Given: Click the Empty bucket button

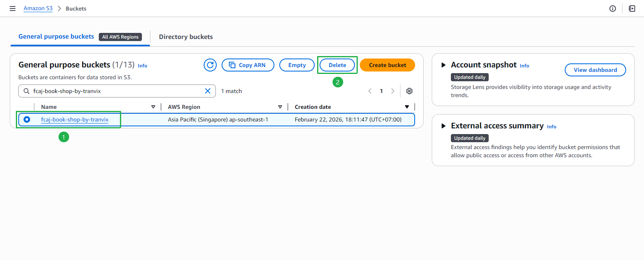Looking at the screenshot, I should [297, 65].
